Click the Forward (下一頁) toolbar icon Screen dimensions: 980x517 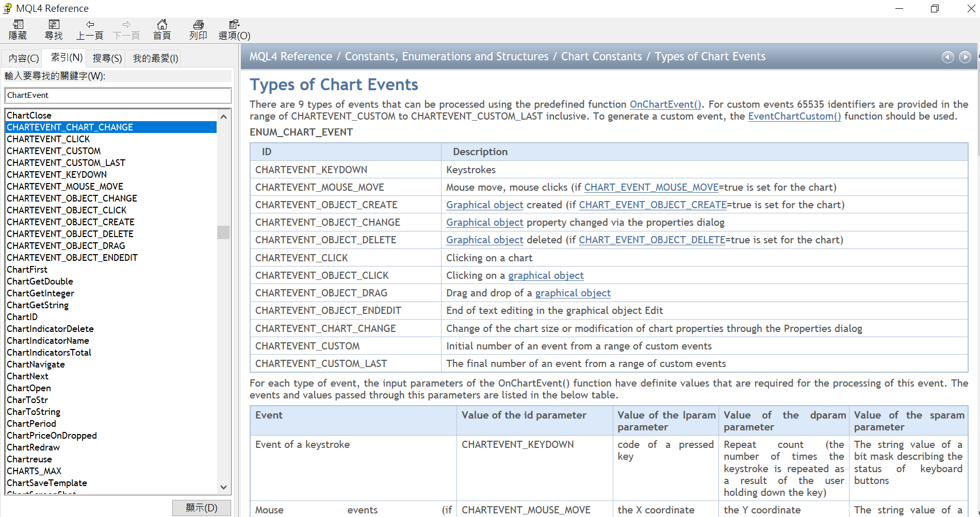click(126, 30)
